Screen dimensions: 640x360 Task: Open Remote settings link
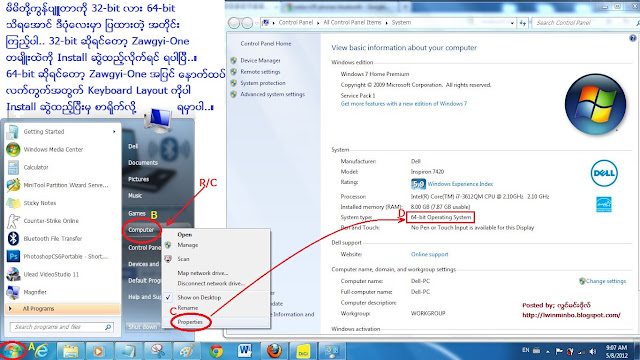click(x=260, y=72)
